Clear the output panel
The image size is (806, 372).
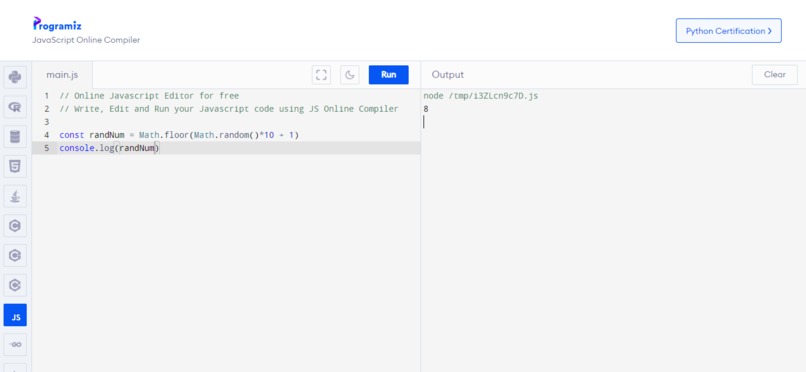pyautogui.click(x=775, y=75)
